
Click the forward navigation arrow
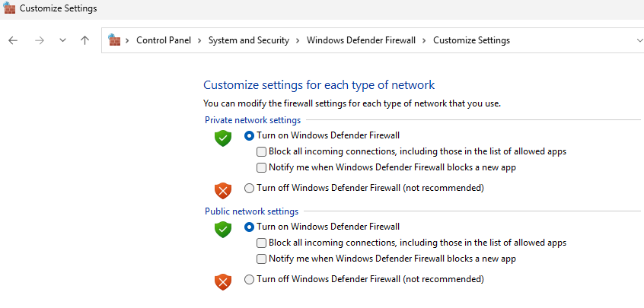40,40
